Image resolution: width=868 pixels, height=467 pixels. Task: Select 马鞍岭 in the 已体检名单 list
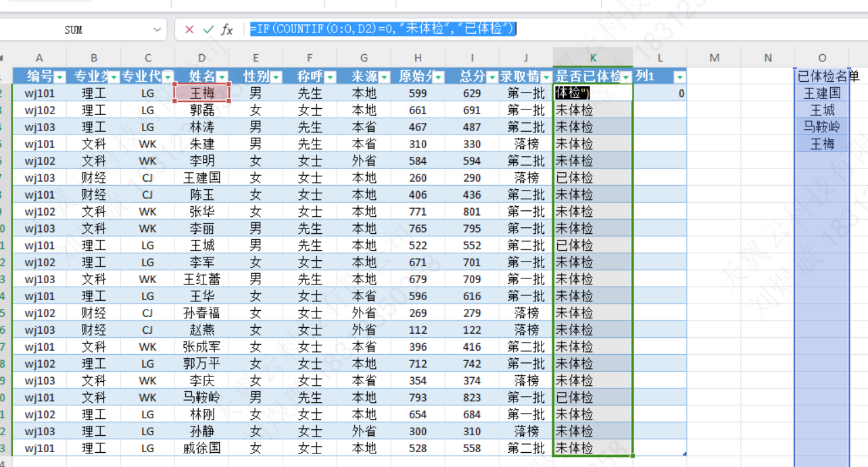pos(822,127)
